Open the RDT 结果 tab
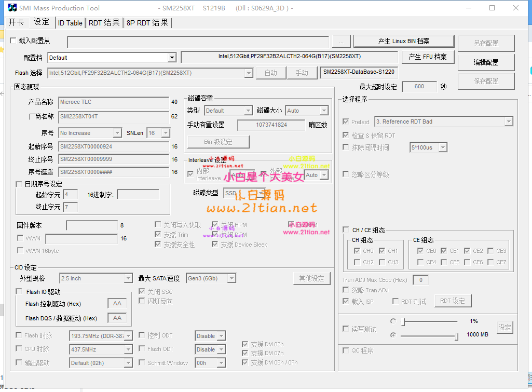Viewport: 532px width, 392px height. [104, 23]
